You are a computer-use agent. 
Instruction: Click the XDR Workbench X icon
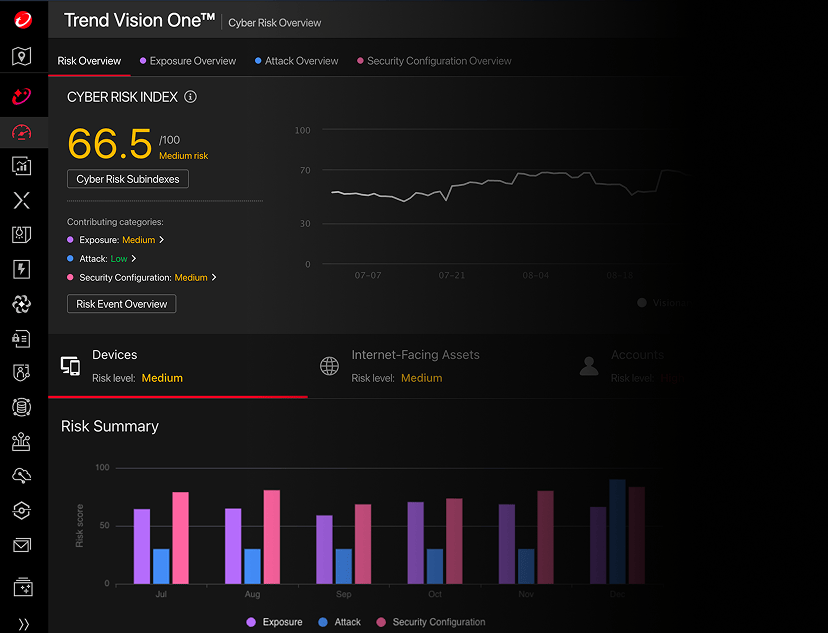(x=22, y=200)
